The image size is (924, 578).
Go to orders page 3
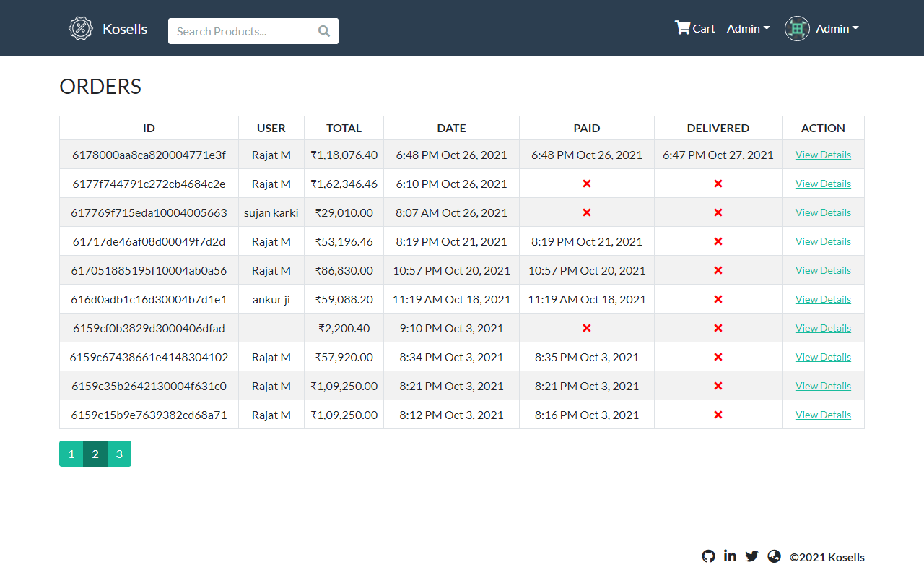tap(119, 454)
